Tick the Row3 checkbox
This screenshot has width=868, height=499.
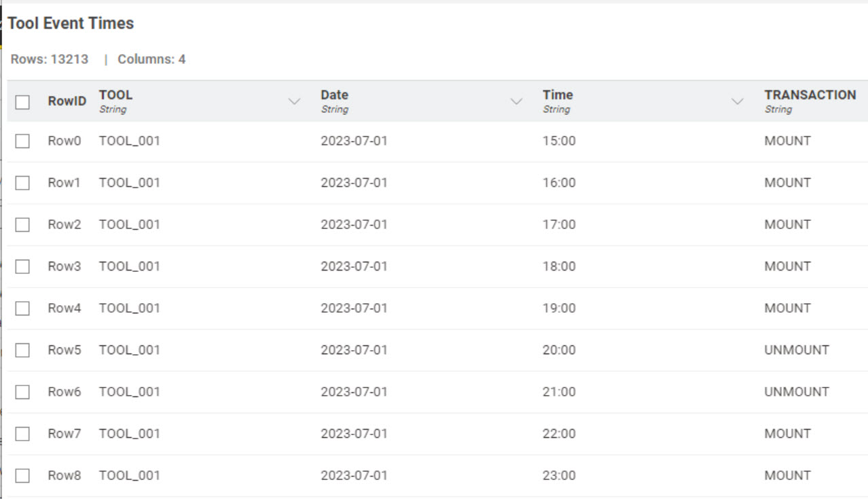click(x=22, y=266)
